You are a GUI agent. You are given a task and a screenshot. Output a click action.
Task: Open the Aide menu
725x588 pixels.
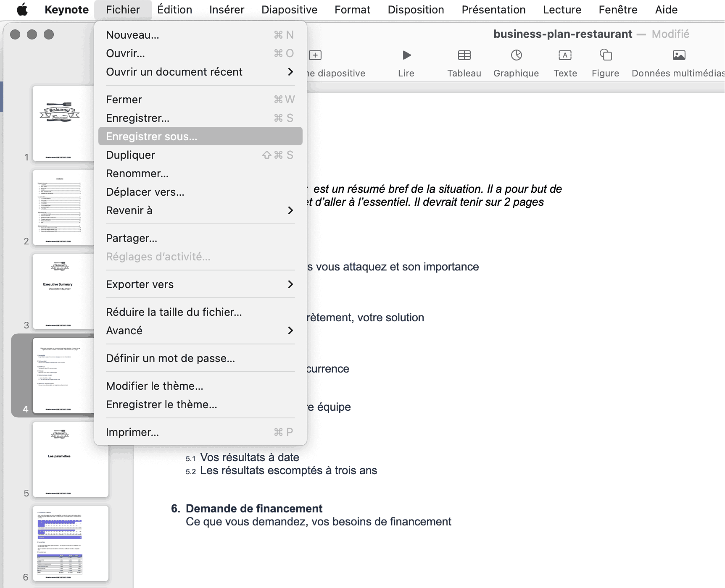click(666, 10)
